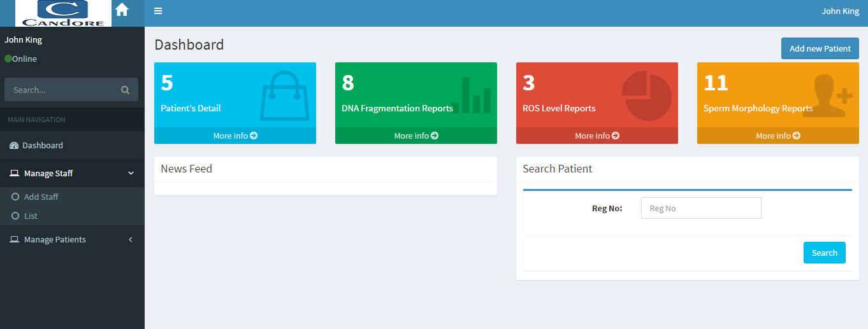The width and height of the screenshot is (868, 329).
Task: Click the Candore logo image
Action: pos(64,13)
